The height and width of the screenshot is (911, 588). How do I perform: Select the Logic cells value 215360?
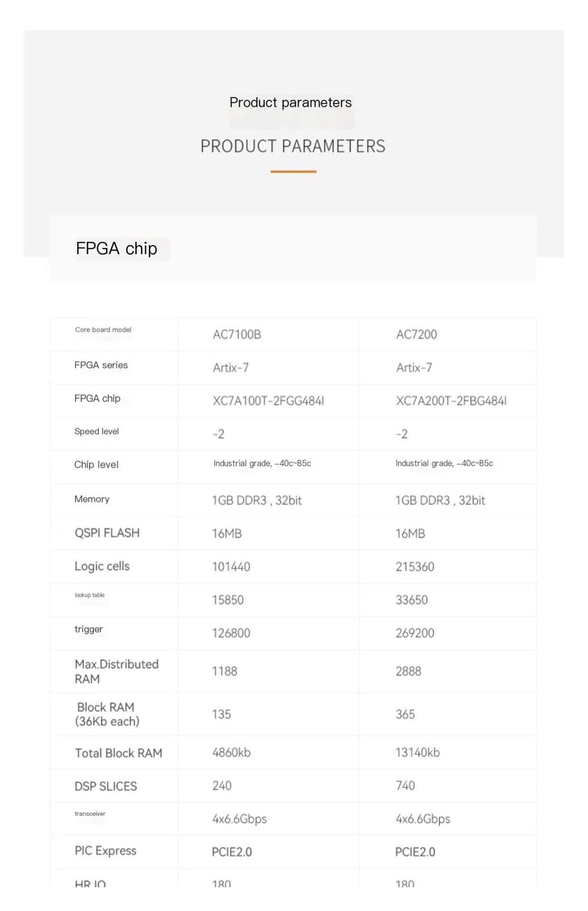tap(415, 567)
